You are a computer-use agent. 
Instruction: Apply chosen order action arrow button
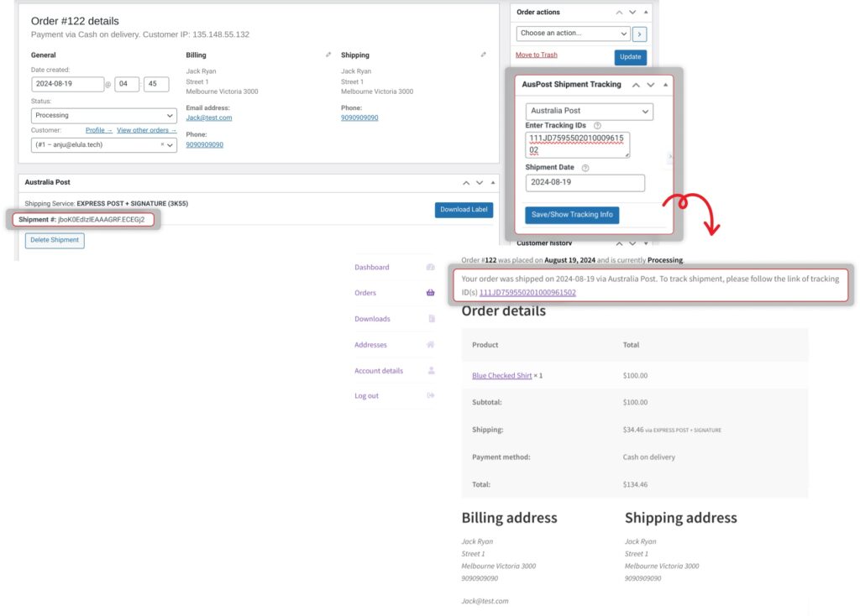tap(639, 34)
